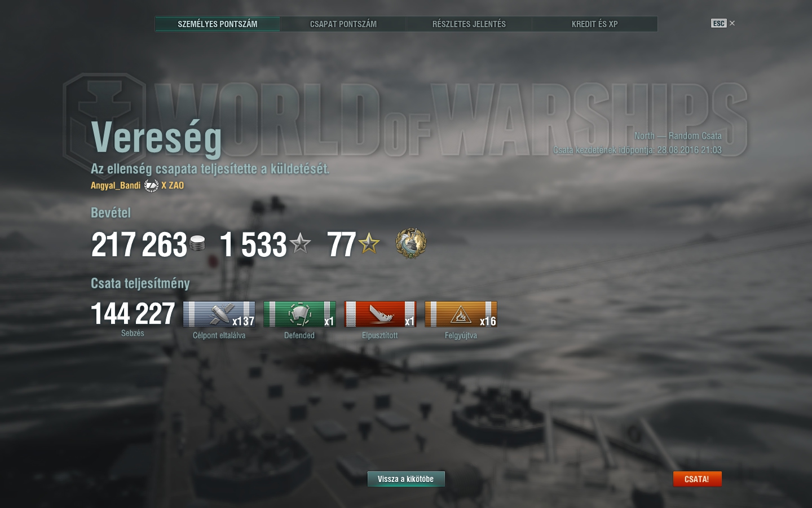Click the gold free XP star
The width and height of the screenshot is (812, 508).
click(x=369, y=243)
